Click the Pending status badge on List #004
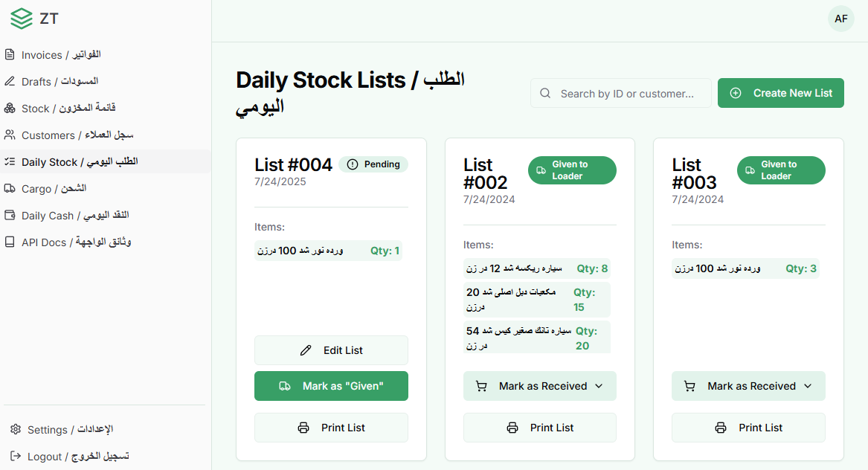 click(x=373, y=164)
